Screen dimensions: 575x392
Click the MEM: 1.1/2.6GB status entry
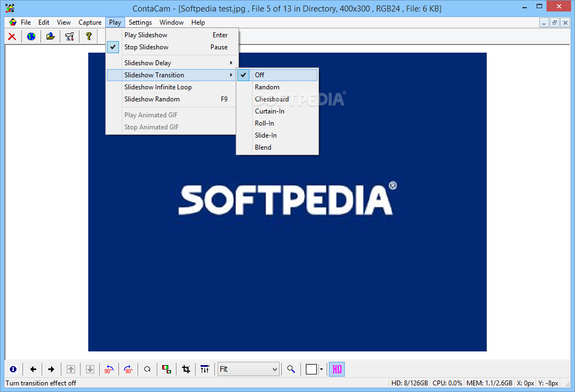489,383
